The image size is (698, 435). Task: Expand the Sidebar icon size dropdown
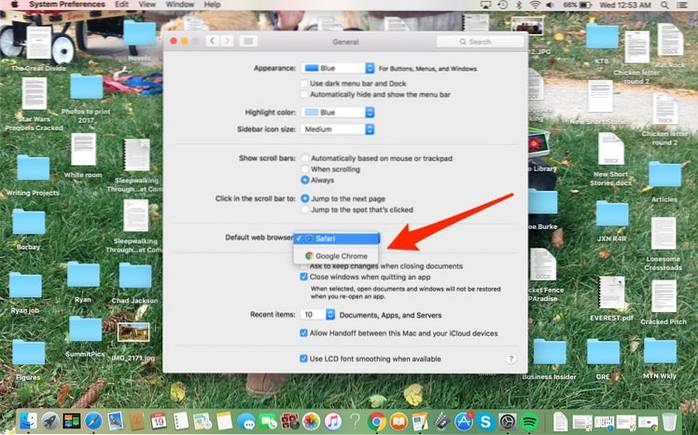point(337,129)
